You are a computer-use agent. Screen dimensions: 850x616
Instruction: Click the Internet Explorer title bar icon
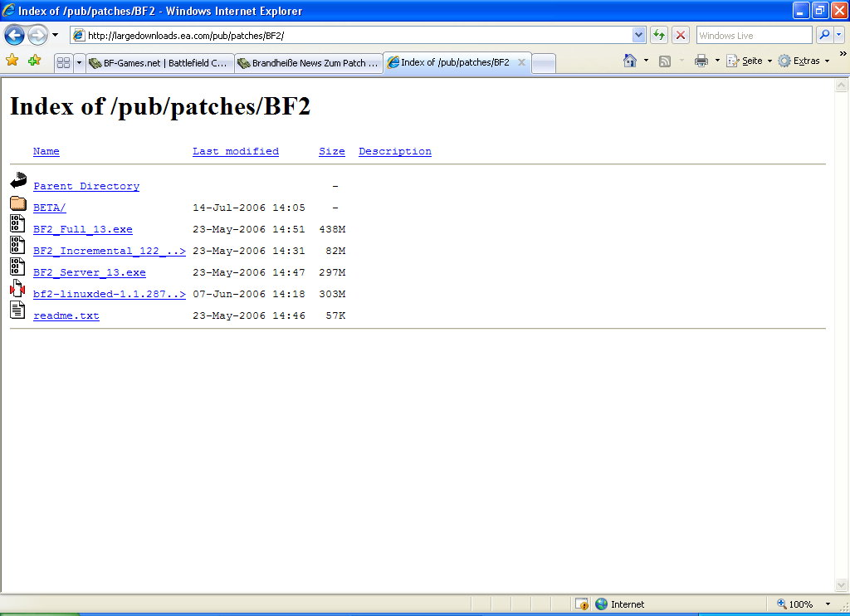pyautogui.click(x=8, y=10)
